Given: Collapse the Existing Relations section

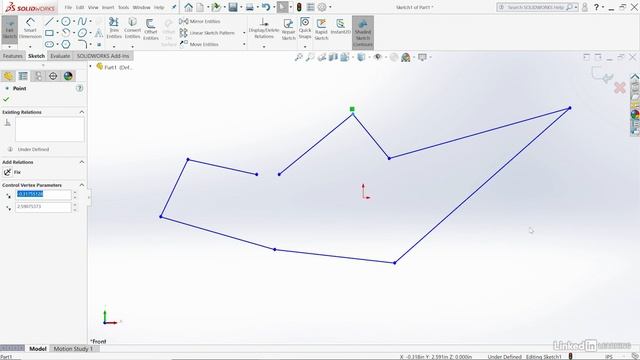Looking at the screenshot, I should coord(82,112).
